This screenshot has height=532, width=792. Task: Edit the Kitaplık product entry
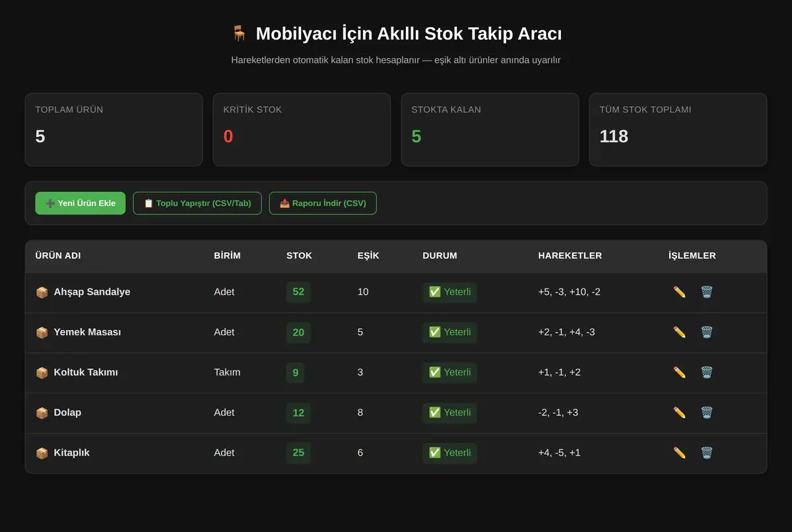coord(679,453)
